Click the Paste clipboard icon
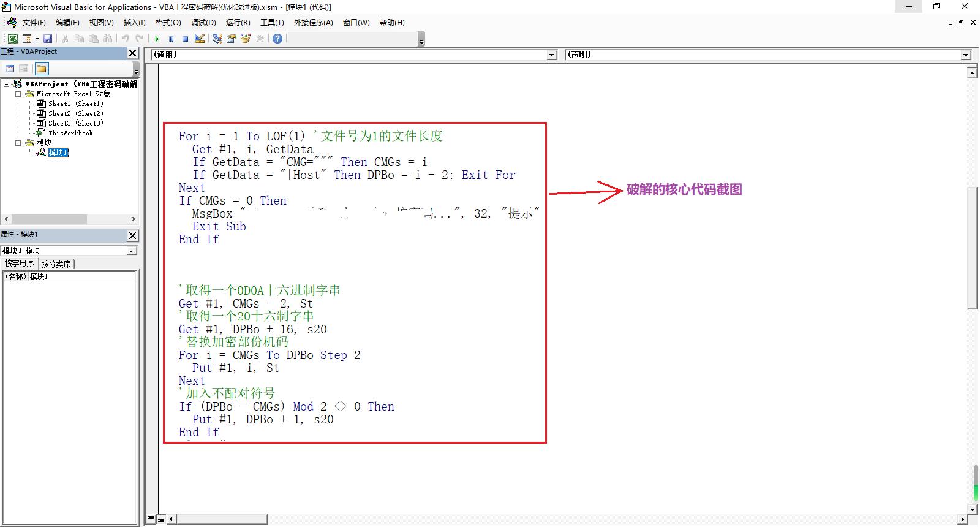The height and width of the screenshot is (527, 980). pos(94,39)
